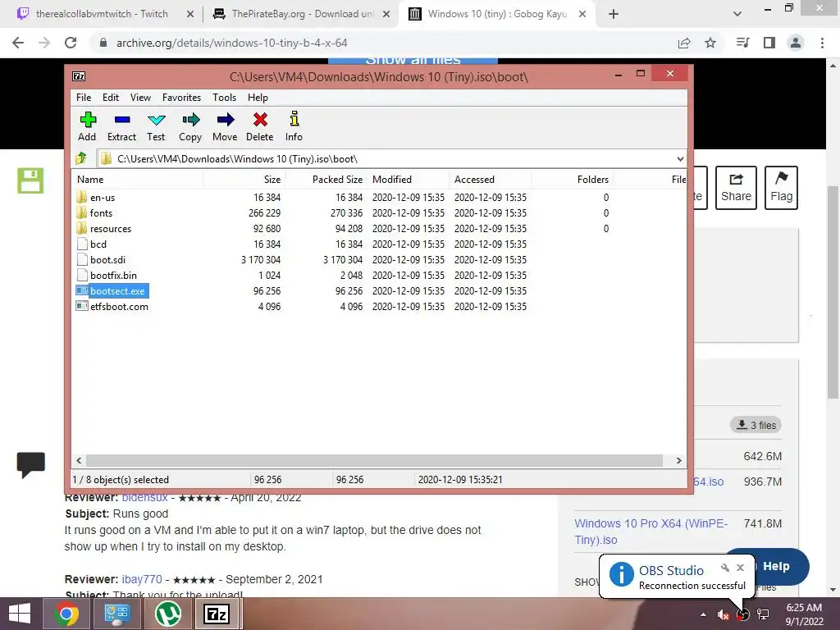
Task: Click the Extract toolbar icon
Action: [122, 126]
